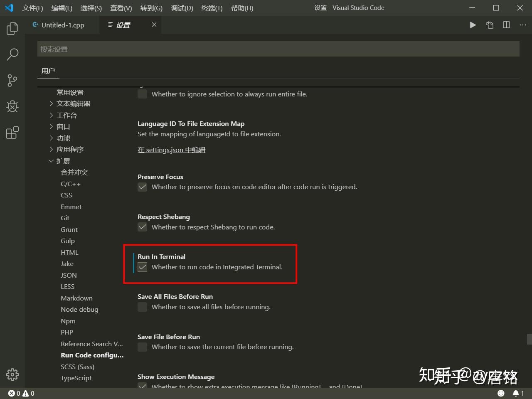Open the 调试(D) menu
This screenshot has height=399, width=532.
(182, 8)
